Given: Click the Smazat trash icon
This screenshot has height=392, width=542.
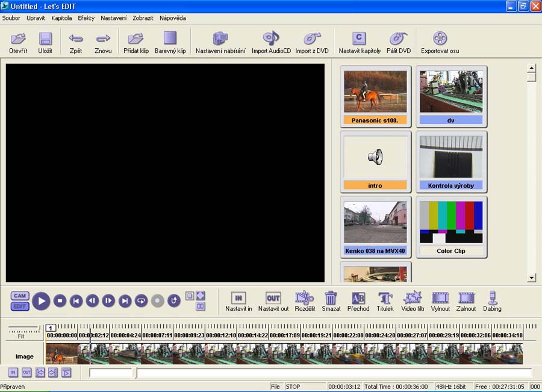Looking at the screenshot, I should point(331,298).
